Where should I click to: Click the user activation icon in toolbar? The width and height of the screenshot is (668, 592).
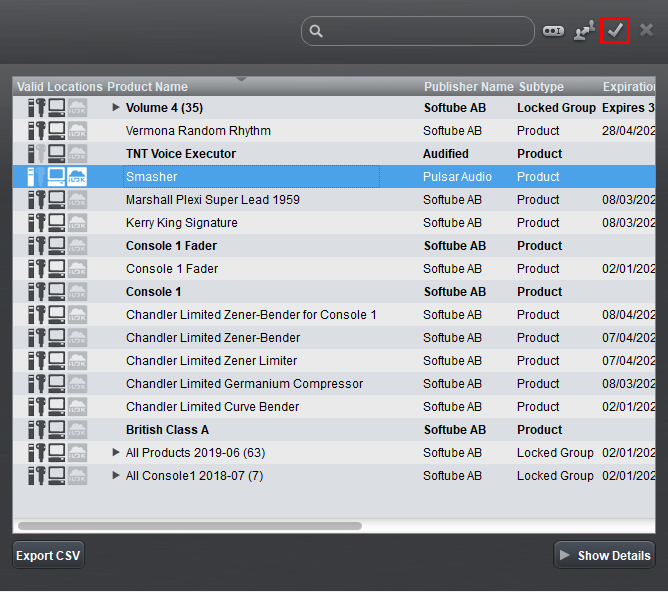[x=584, y=31]
